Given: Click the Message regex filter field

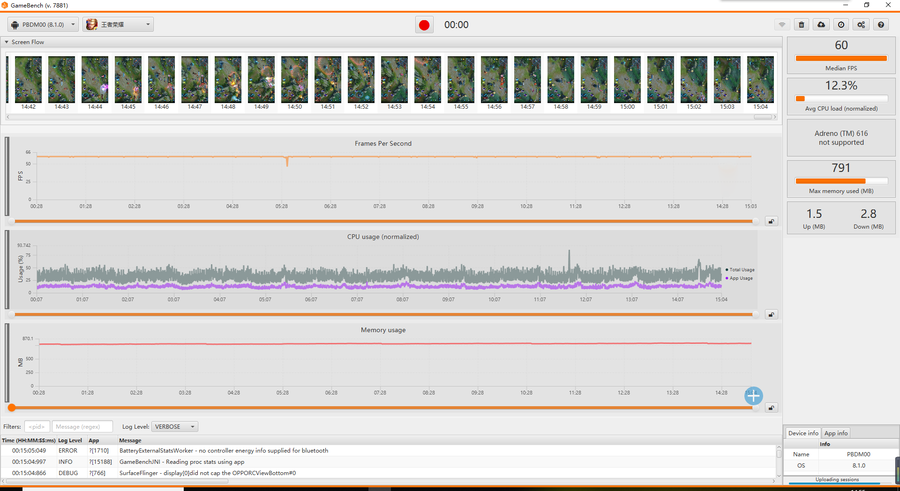Looking at the screenshot, I should coord(82,426).
